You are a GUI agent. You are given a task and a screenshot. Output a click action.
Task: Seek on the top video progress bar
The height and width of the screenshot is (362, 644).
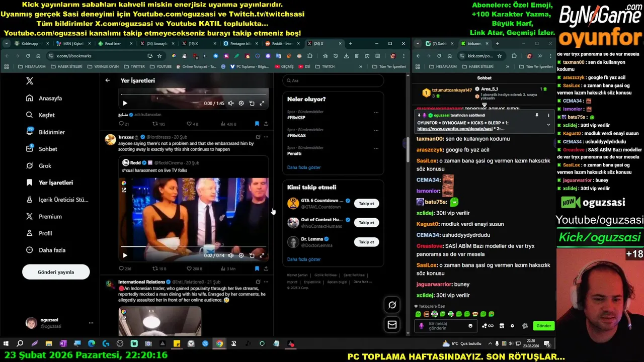pyautogui.click(x=194, y=95)
